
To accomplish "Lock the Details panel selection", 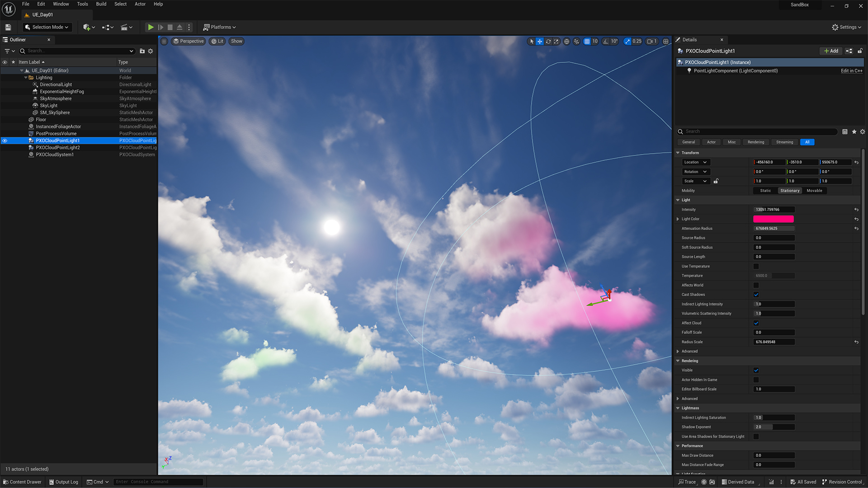I will coord(860,51).
